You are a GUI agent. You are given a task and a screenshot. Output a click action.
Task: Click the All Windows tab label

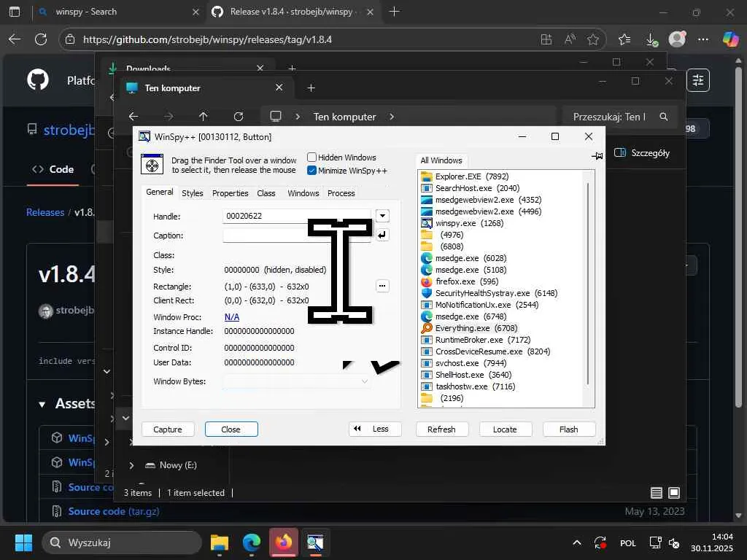[x=441, y=160]
